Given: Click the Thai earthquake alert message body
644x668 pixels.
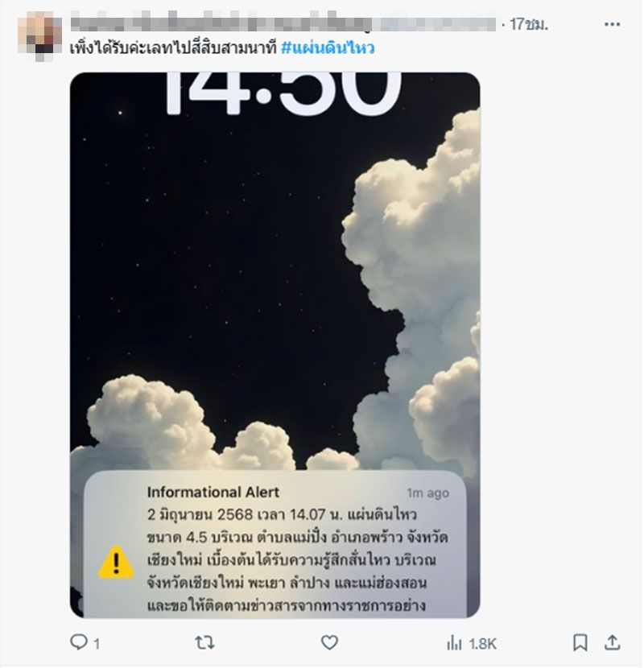Looking at the screenshot, I should point(297,560).
